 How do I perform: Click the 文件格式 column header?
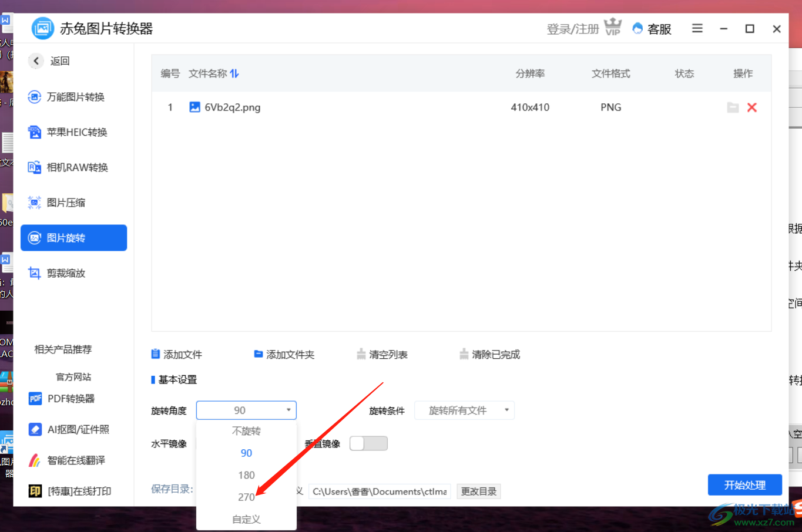(611, 73)
